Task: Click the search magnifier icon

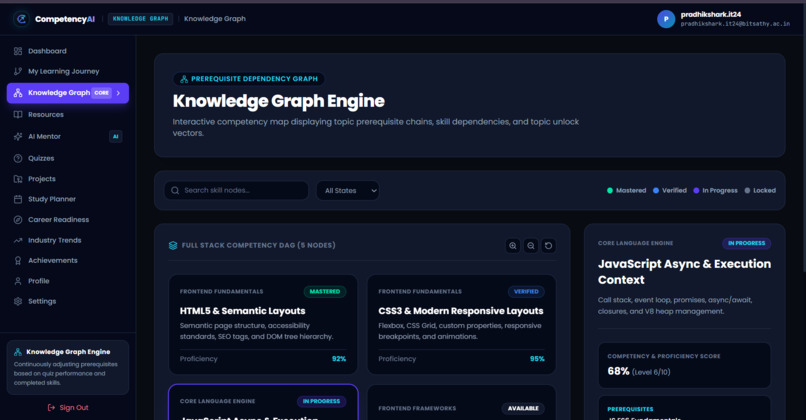Action: [175, 190]
